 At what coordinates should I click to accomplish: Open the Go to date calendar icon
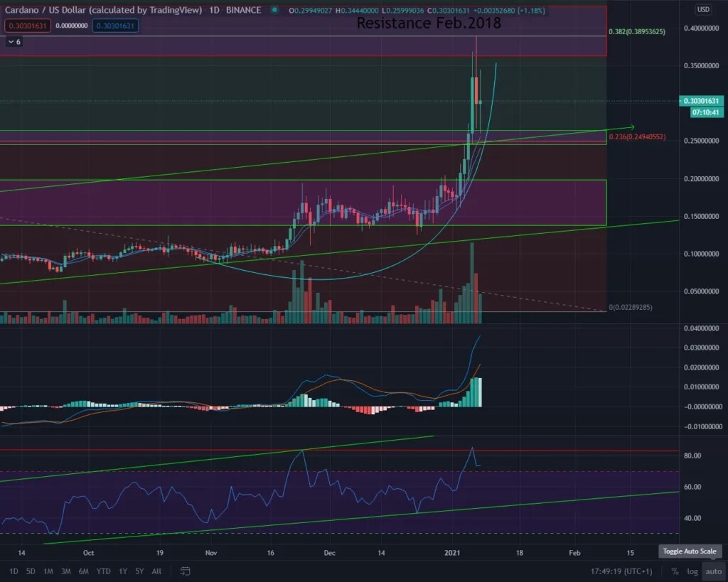185,571
